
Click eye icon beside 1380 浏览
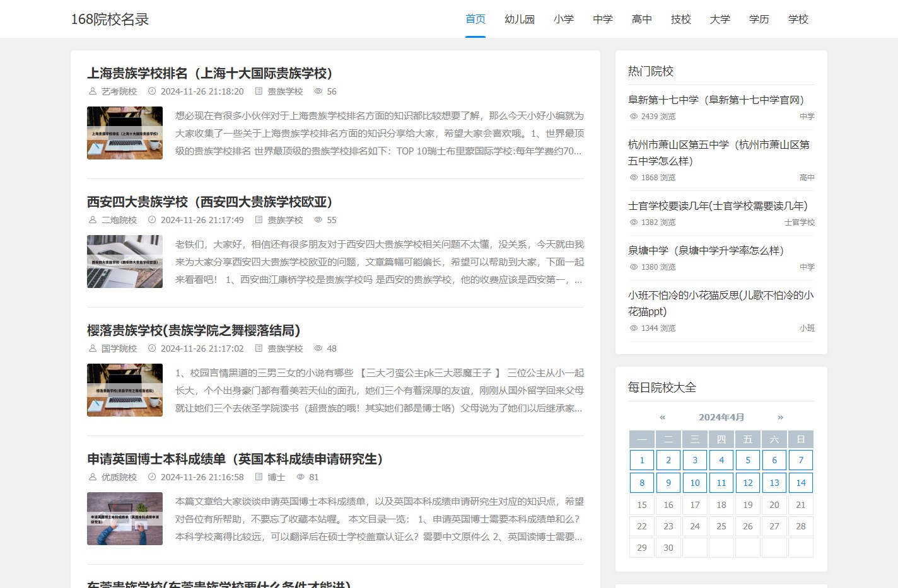[x=634, y=267]
